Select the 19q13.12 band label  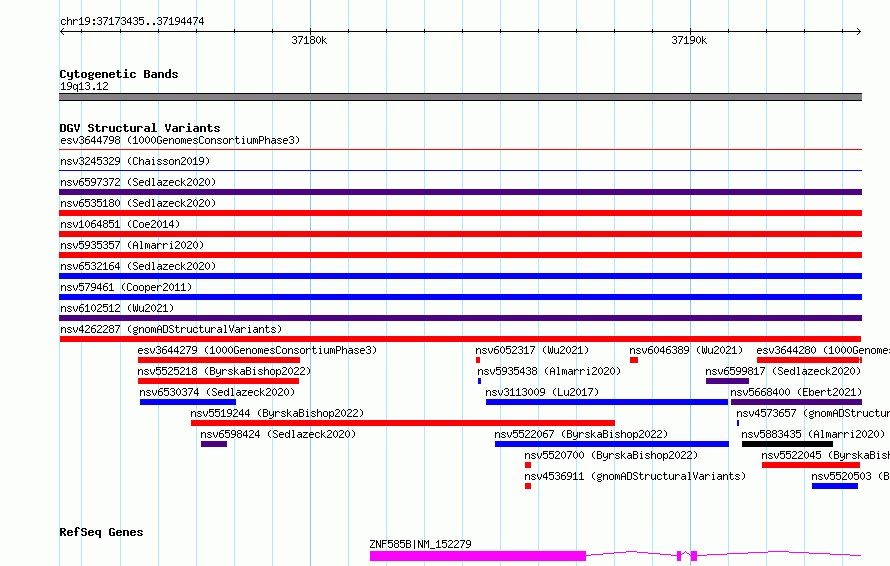(84, 86)
